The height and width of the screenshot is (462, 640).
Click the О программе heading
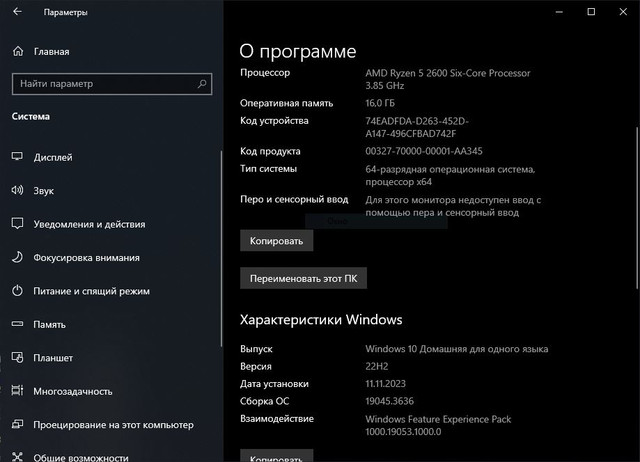298,51
